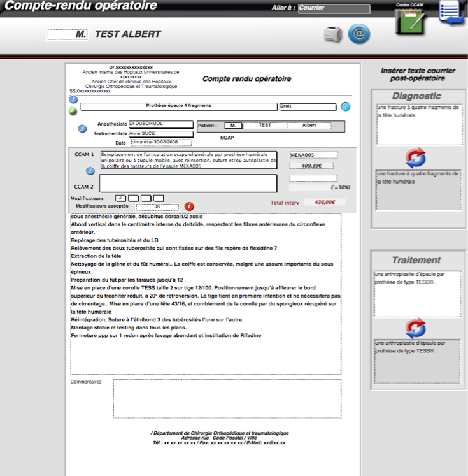Click the Modificateurs acceptés JK field

(x=157, y=207)
